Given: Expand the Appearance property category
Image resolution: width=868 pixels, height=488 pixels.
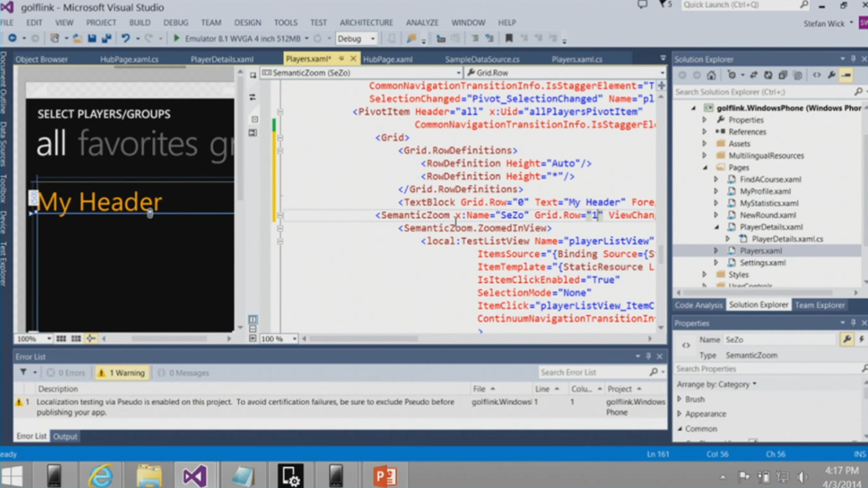Looking at the screenshot, I should click(x=680, y=413).
